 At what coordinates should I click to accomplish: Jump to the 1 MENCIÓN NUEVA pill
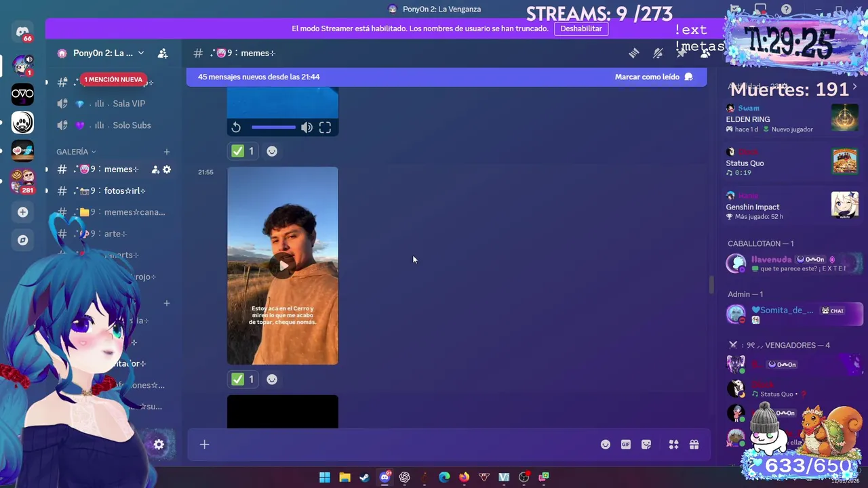[x=113, y=79]
